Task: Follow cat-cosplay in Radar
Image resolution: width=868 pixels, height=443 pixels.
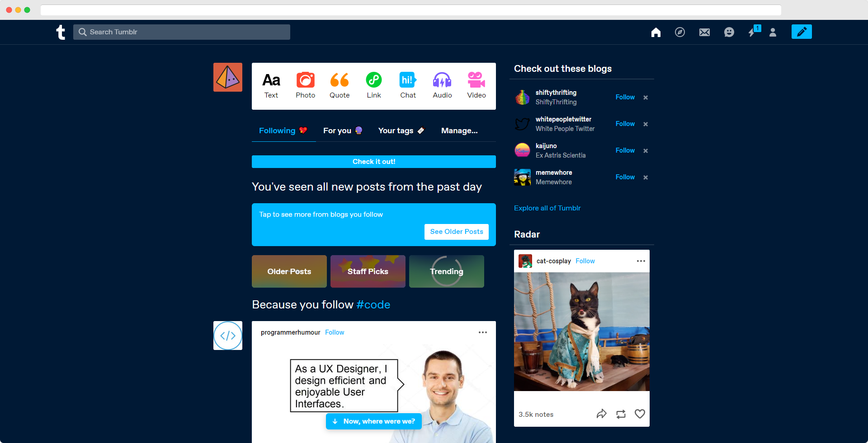Action: (x=585, y=261)
